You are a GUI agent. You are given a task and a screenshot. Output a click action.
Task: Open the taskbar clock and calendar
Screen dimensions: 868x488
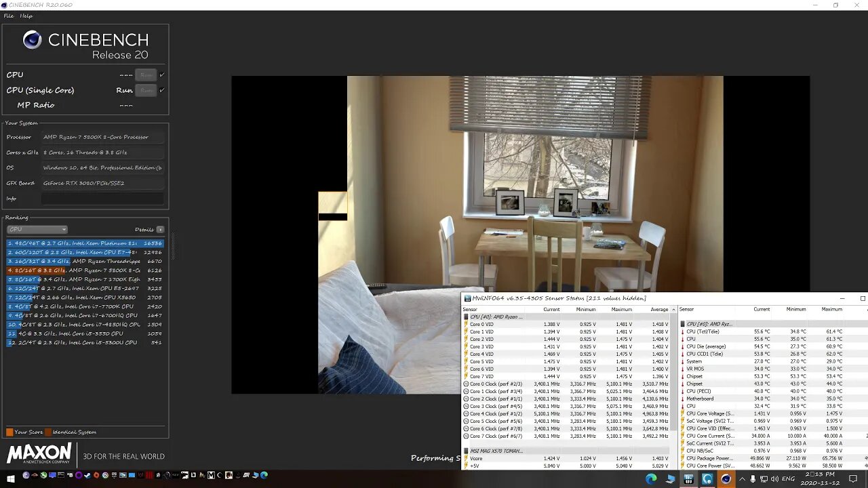point(821,479)
